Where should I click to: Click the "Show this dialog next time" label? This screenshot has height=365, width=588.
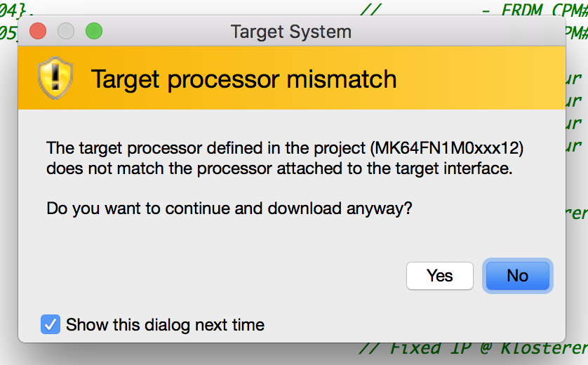tap(165, 325)
